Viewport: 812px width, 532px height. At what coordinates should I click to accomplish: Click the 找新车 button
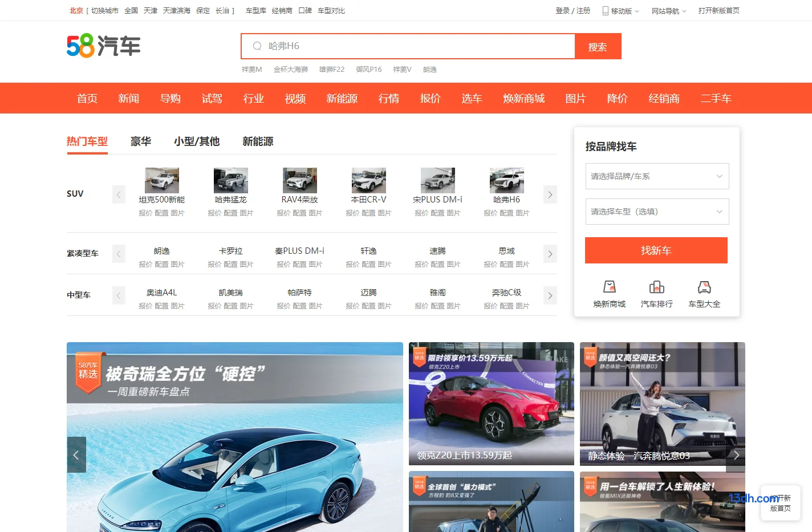pos(656,250)
